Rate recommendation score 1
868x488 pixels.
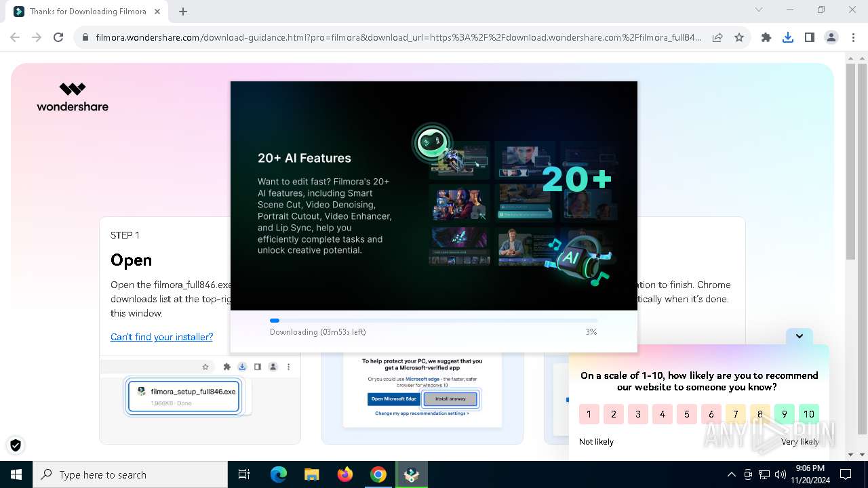tap(589, 414)
